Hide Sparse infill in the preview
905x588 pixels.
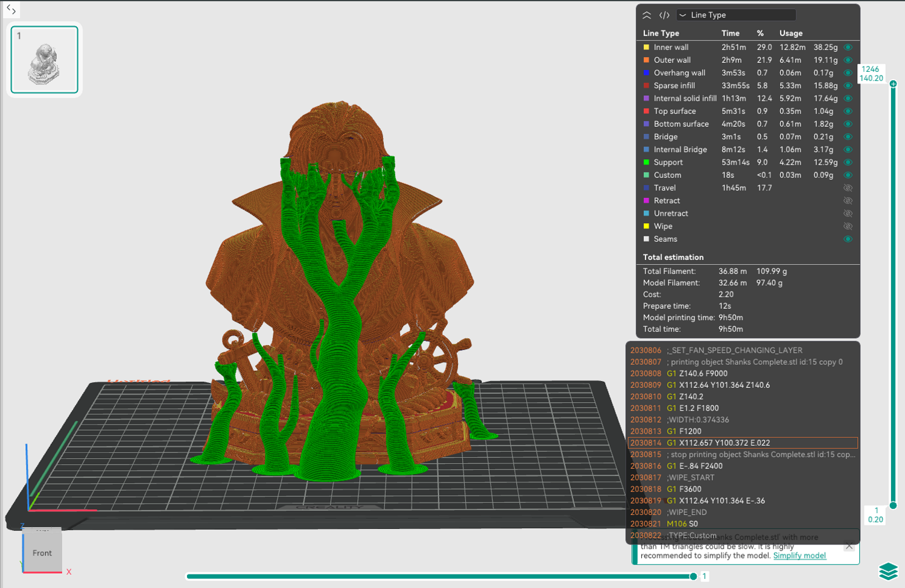tap(848, 86)
